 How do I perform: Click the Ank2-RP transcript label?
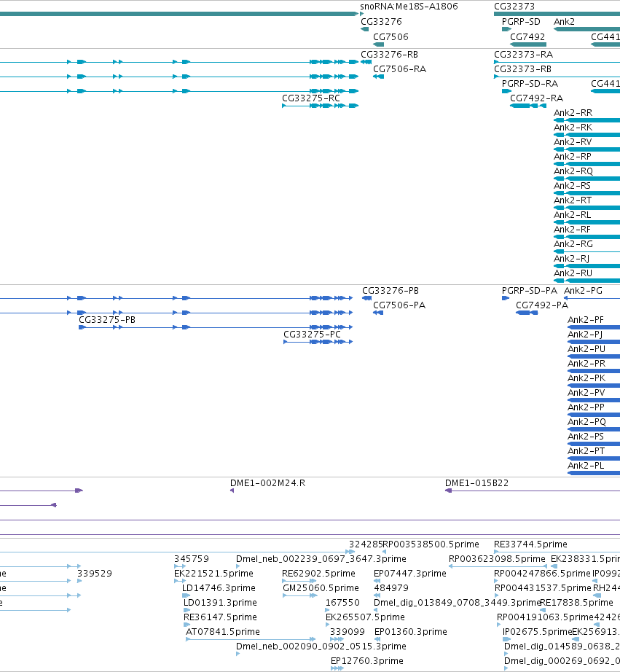coord(573,157)
